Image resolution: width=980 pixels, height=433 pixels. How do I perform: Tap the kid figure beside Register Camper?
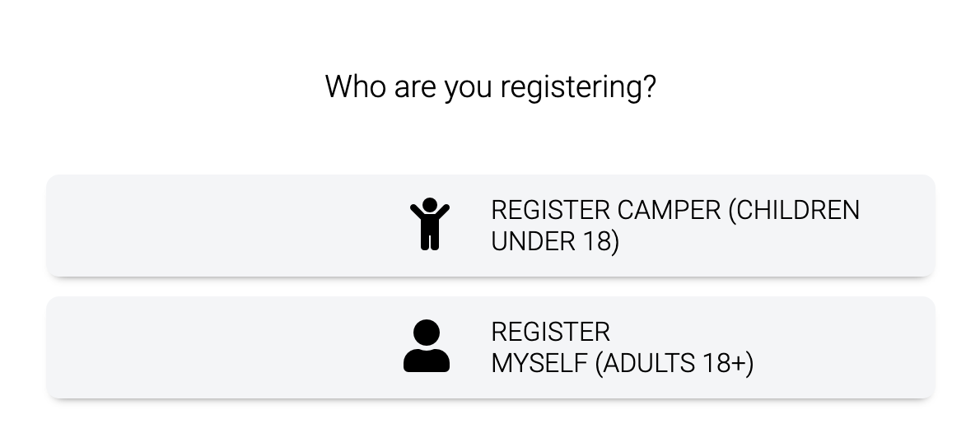(x=429, y=224)
